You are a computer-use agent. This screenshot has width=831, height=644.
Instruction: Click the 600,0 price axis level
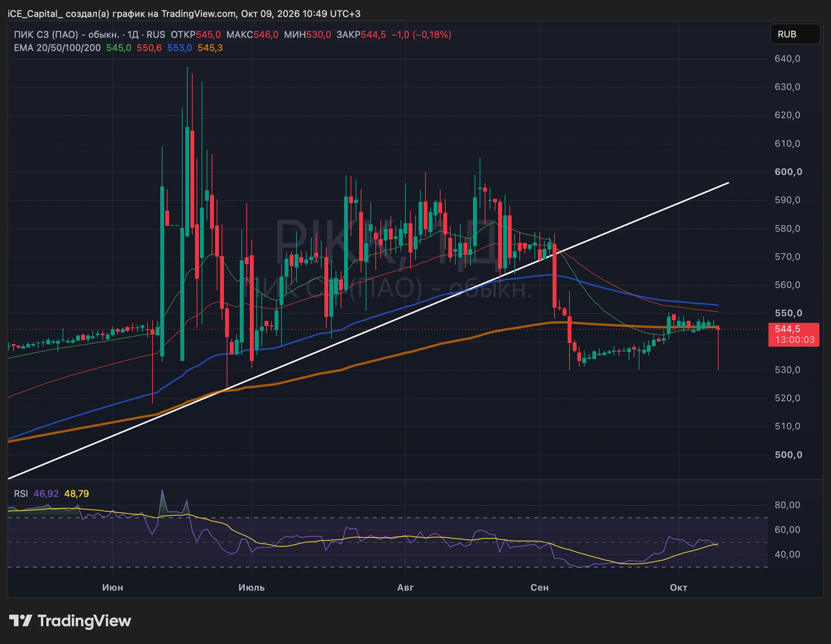[788, 172]
